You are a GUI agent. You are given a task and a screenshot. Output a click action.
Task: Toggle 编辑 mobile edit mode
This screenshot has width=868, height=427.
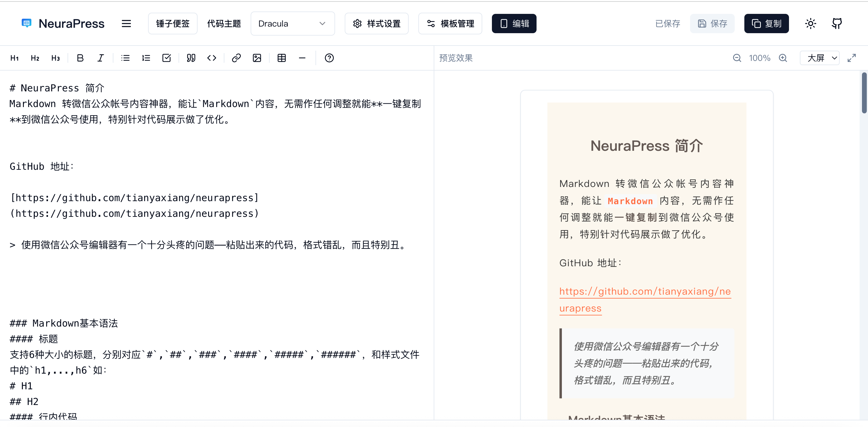pos(514,24)
